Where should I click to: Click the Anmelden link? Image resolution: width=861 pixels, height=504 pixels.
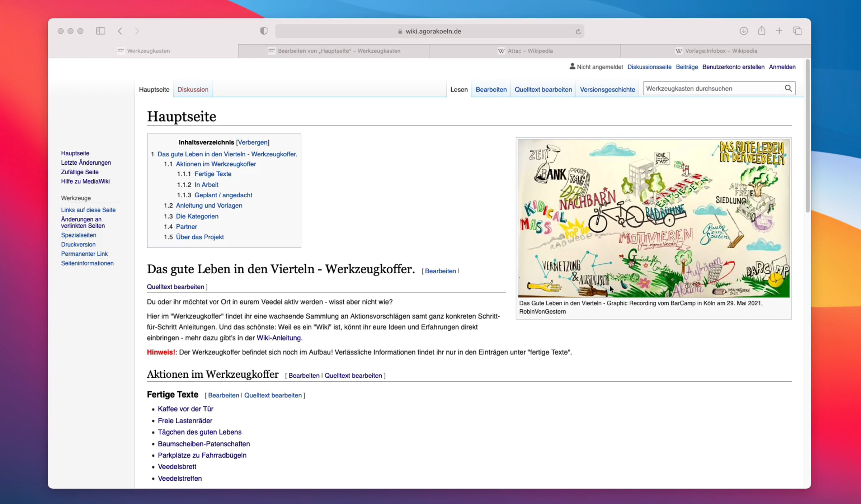(782, 67)
